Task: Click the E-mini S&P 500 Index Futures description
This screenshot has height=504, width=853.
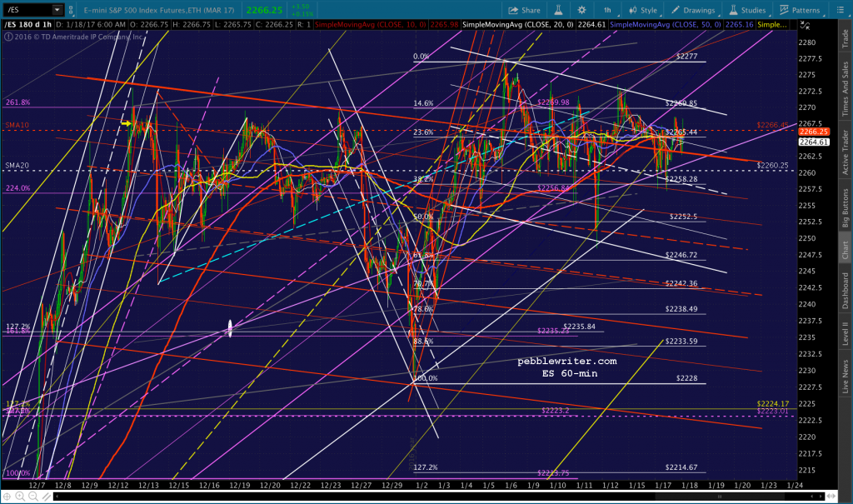Action: coord(159,10)
